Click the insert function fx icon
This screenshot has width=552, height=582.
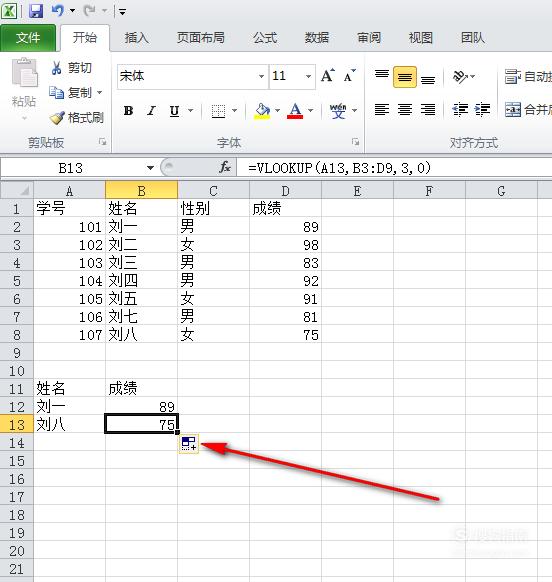pos(225,167)
